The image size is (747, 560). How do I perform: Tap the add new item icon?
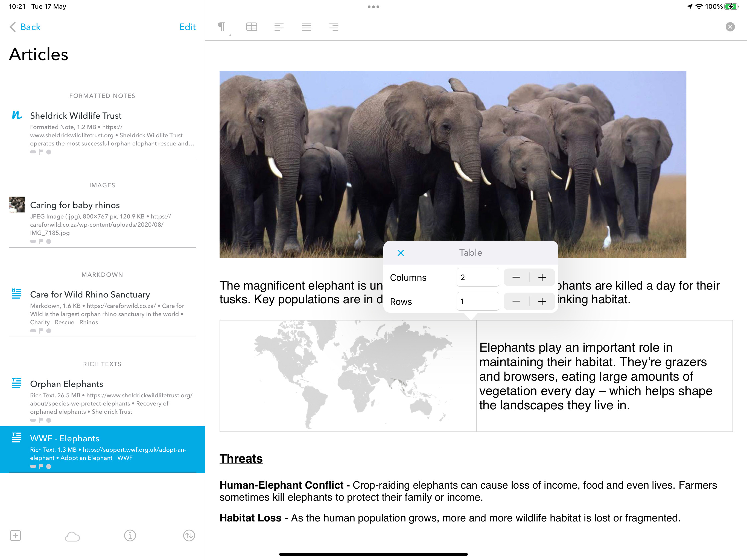coord(16,535)
